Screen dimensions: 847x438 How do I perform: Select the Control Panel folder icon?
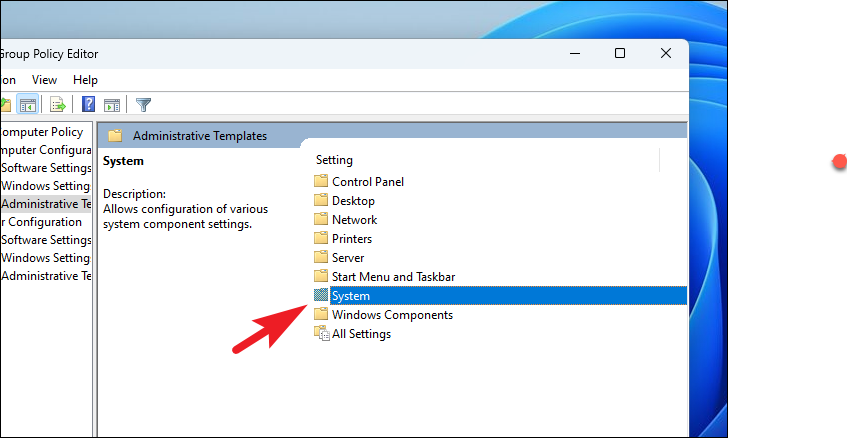321,181
